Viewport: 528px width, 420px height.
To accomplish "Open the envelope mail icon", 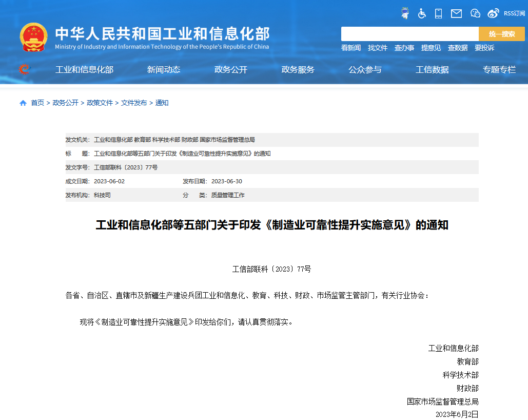I will [x=456, y=13].
